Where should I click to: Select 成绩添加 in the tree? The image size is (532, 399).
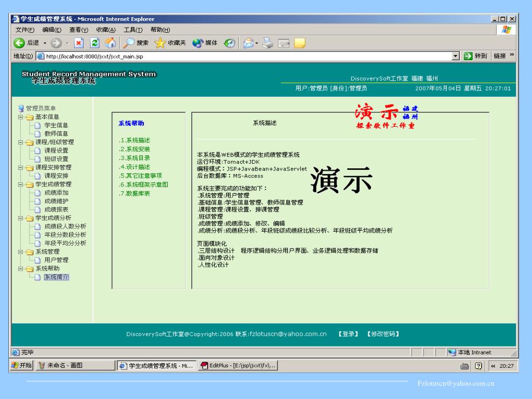[56, 193]
